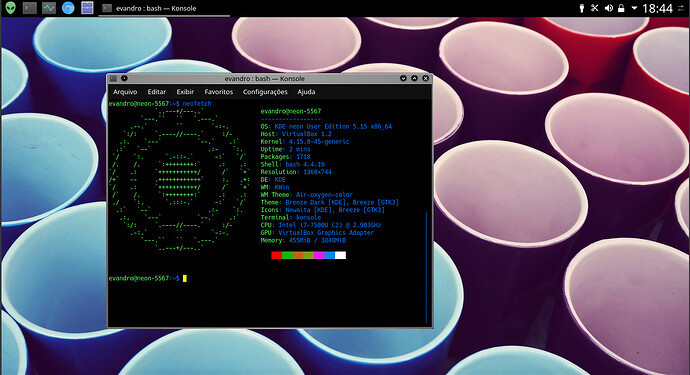Open the system monitor panel icon
This screenshot has height=375, width=690.
[x=49, y=8]
